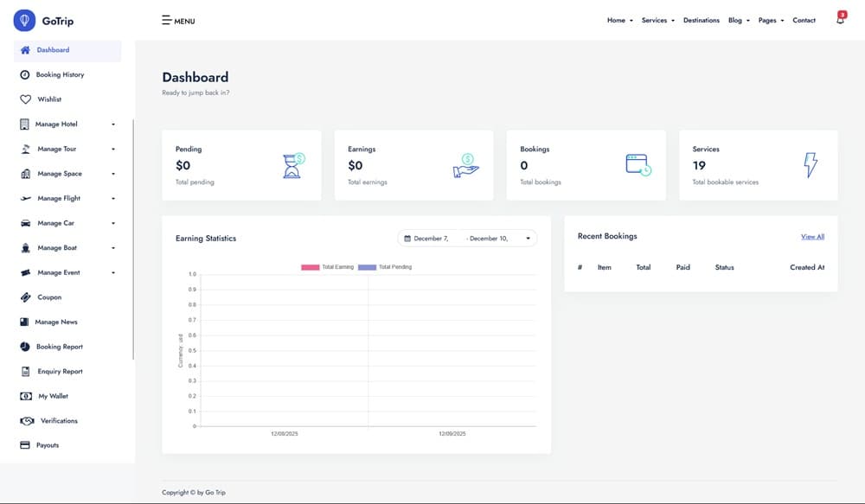Toggle Total Earning legend series in chart
This screenshot has width=865, height=504.
328,267
